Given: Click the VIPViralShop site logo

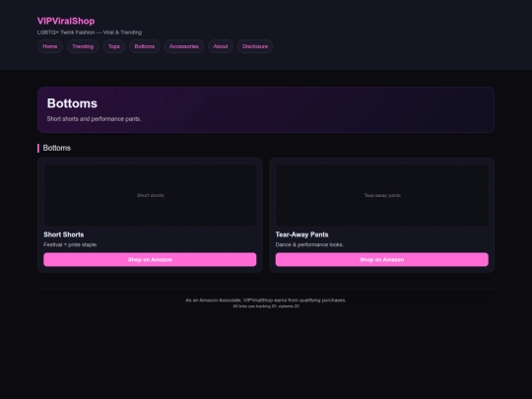Looking at the screenshot, I should tap(66, 21).
